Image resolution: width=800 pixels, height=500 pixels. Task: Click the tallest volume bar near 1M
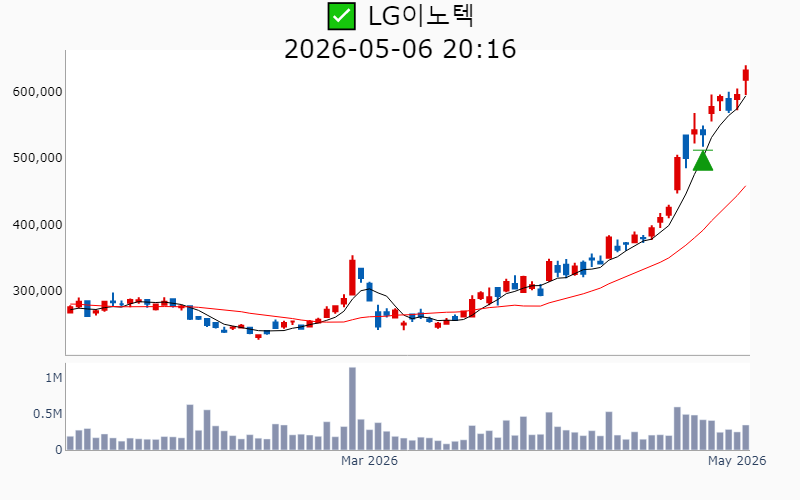tap(352, 408)
